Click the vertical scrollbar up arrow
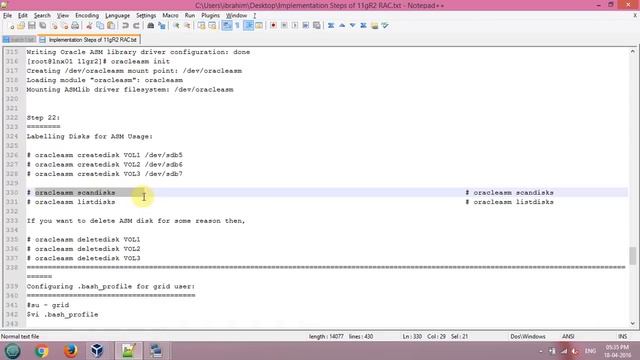Viewport: 640px width, 360px height. 632,51
